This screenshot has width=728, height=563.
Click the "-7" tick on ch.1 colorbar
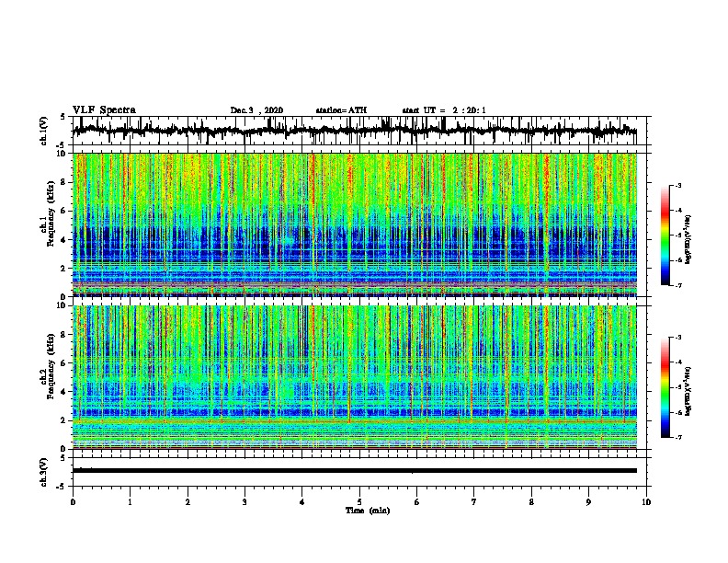(x=677, y=285)
